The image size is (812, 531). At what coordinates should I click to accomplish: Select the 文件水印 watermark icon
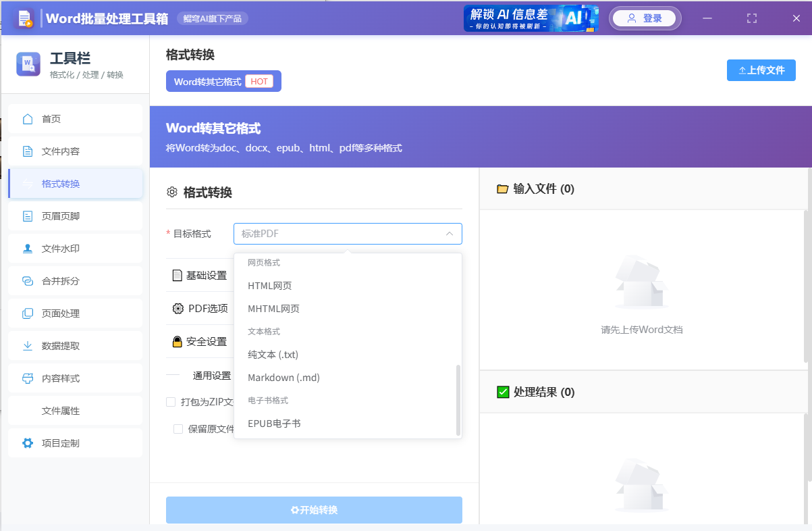click(28, 248)
